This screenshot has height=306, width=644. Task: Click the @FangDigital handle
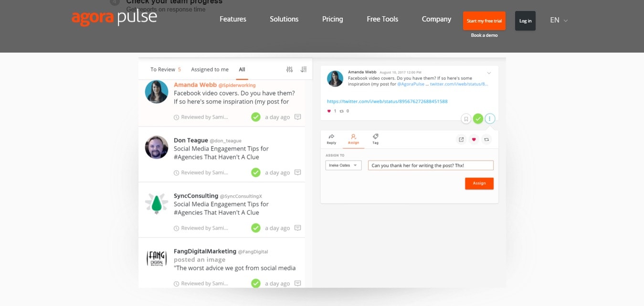[x=253, y=251]
